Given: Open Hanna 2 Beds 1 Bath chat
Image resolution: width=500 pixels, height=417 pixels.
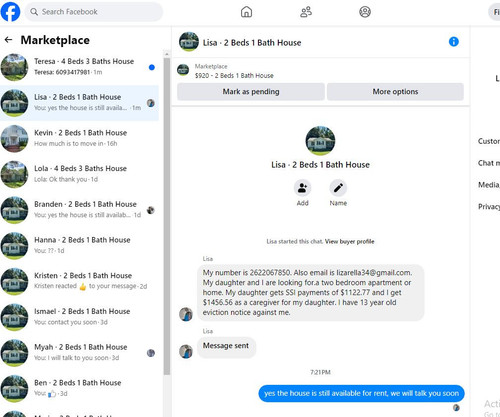Looking at the screenshot, I should click(79, 245).
